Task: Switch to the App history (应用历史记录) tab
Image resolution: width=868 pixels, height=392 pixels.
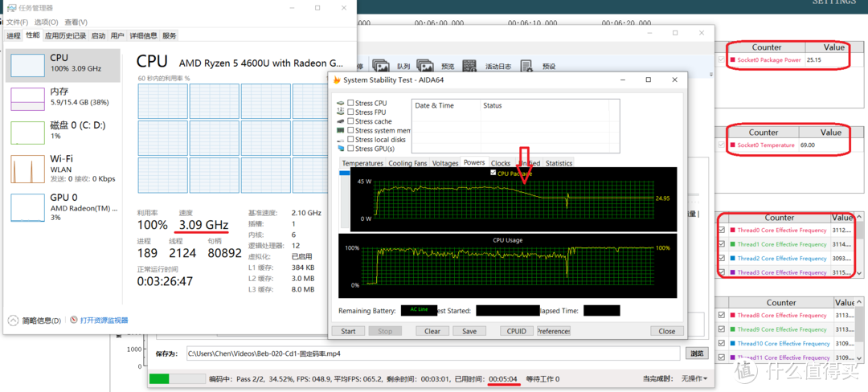Action: 66,35
